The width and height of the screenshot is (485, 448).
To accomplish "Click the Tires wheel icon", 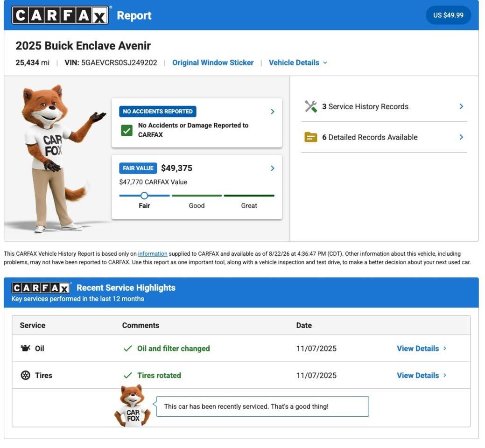I will pos(25,375).
